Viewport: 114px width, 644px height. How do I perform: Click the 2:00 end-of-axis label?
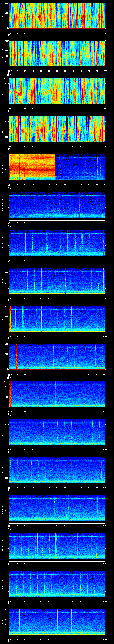pyautogui.click(x=105, y=33)
